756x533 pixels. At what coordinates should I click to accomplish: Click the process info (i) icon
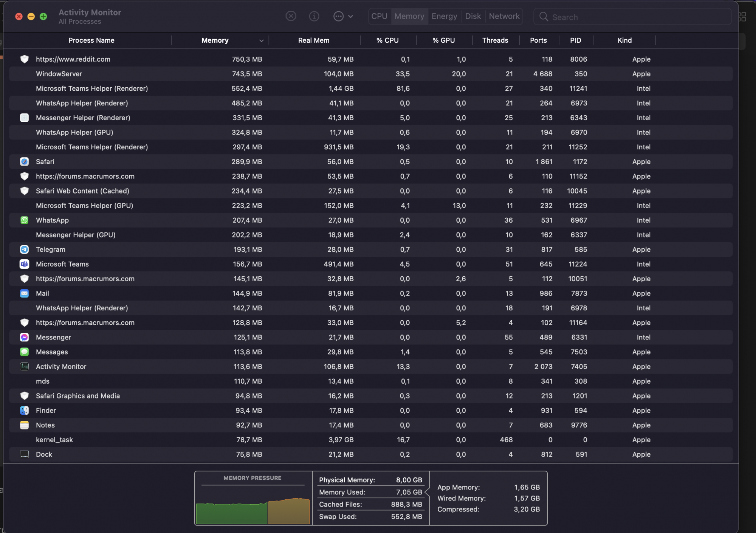pos(314,16)
